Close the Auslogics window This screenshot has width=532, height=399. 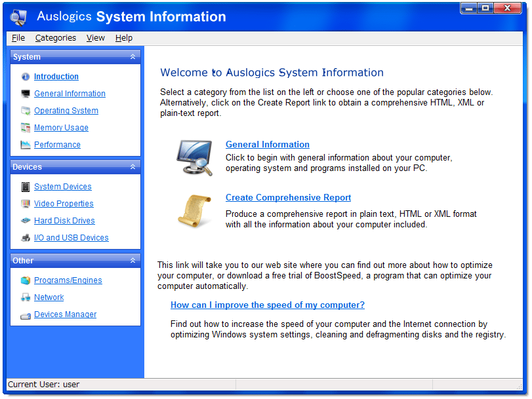(x=508, y=8)
